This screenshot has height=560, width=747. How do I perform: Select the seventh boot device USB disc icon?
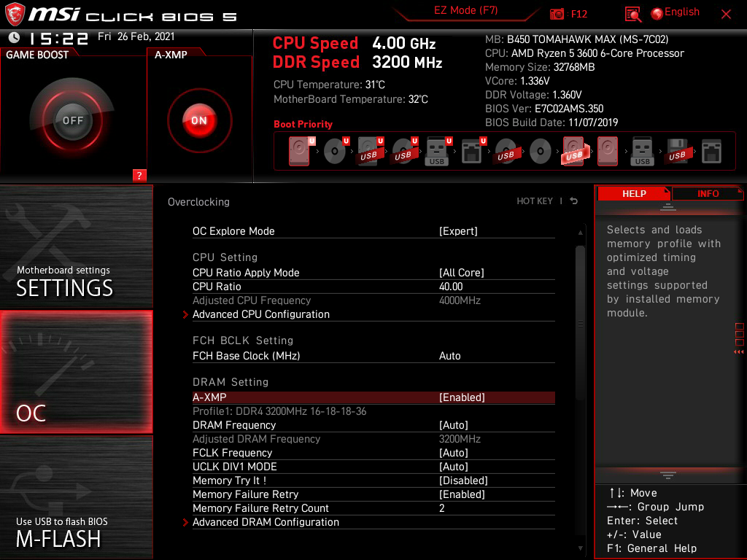click(x=506, y=152)
